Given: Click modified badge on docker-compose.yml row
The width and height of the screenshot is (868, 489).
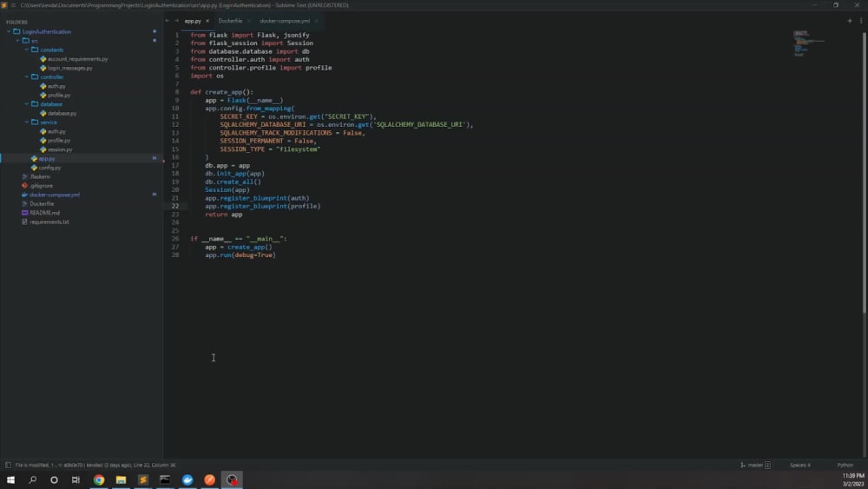Looking at the screenshot, I should 155,195.
